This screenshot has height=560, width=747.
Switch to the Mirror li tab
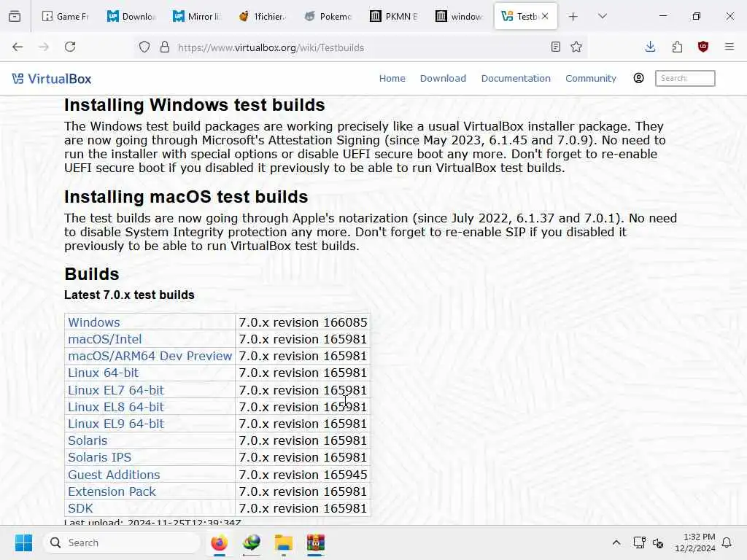pos(197,16)
